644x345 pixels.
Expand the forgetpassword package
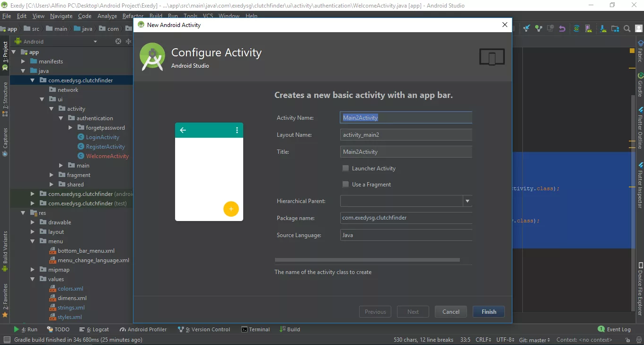click(x=71, y=128)
